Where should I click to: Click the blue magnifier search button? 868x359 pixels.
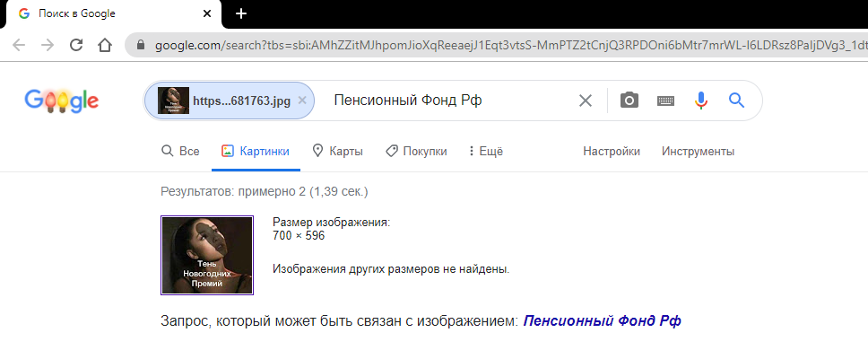(737, 101)
